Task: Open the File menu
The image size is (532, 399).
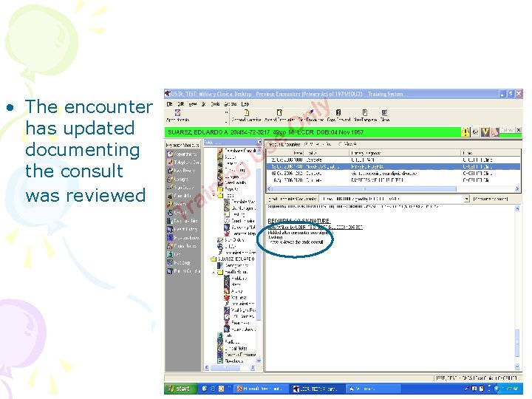Action: (x=170, y=104)
